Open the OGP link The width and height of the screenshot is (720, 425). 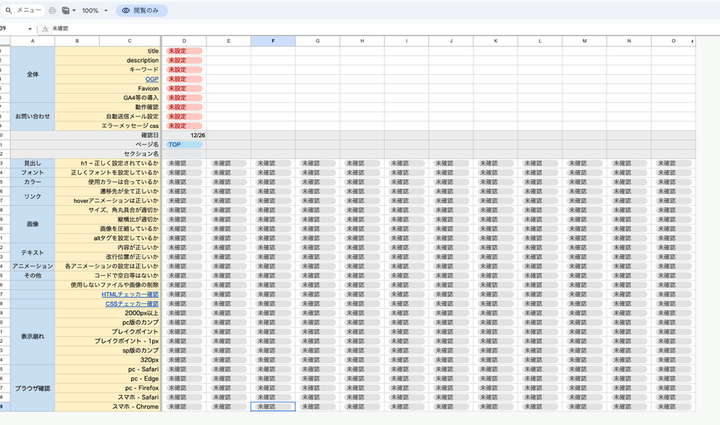(x=152, y=78)
